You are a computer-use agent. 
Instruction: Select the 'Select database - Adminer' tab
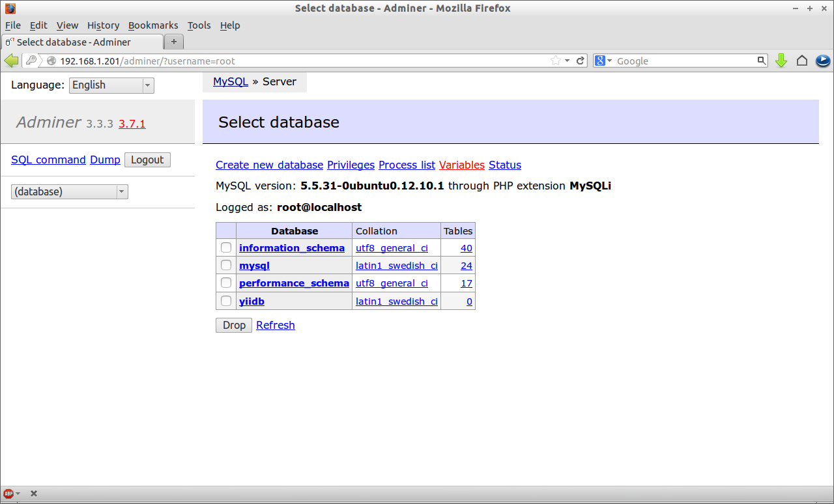82,42
